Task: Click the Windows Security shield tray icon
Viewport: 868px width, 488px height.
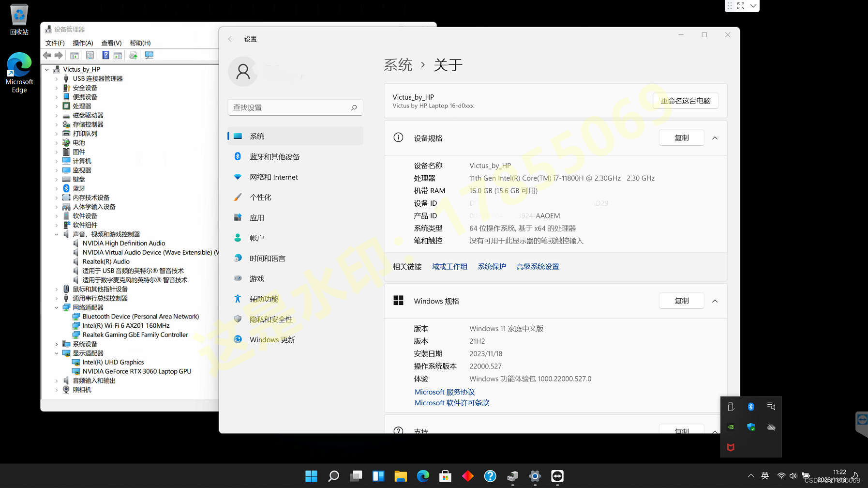Action: 751,427
